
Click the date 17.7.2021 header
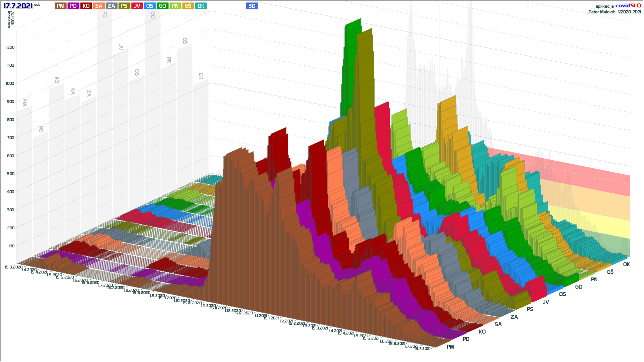point(18,6)
